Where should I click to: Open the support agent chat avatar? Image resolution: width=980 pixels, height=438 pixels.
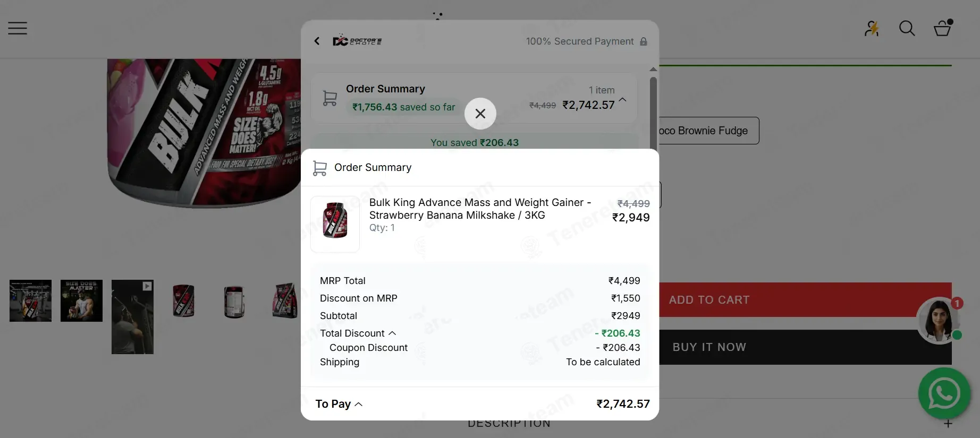coord(939,321)
